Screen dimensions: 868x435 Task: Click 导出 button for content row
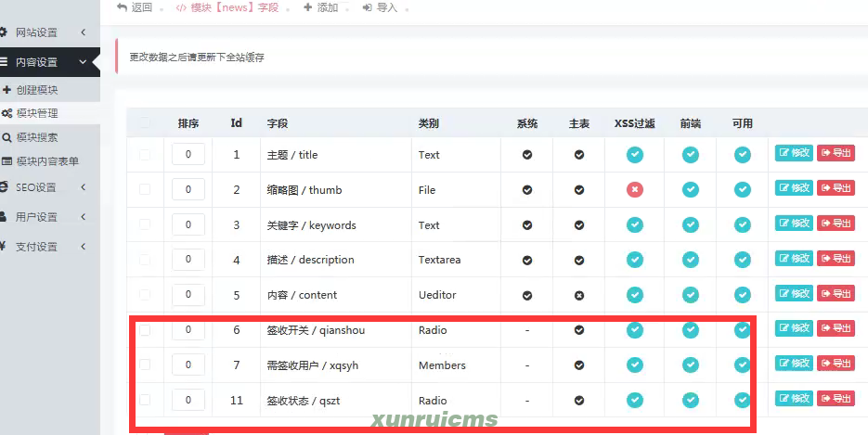point(836,293)
